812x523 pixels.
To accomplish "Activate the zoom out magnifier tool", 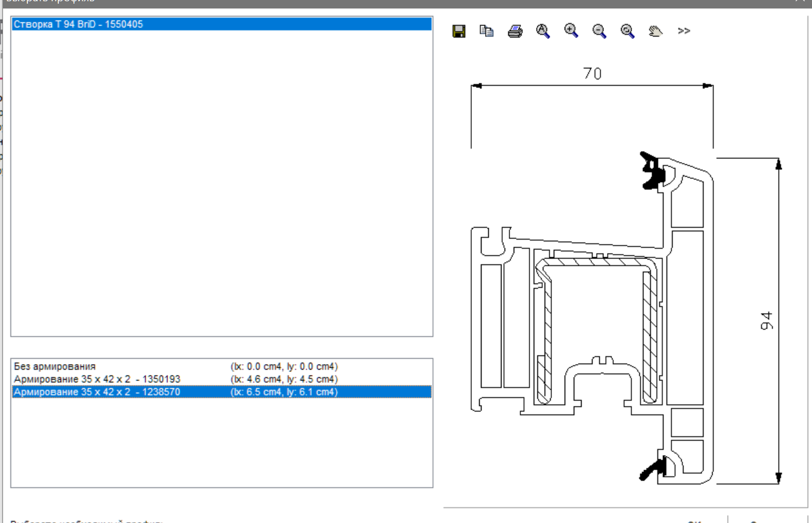I will point(599,31).
